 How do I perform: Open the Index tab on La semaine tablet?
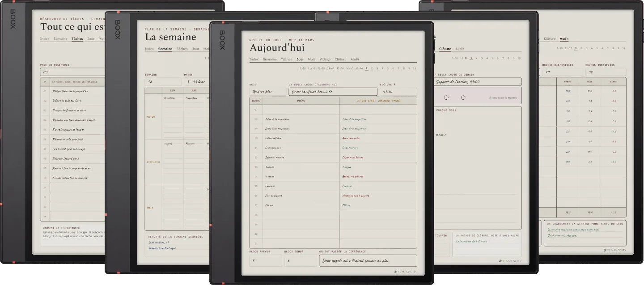point(149,49)
